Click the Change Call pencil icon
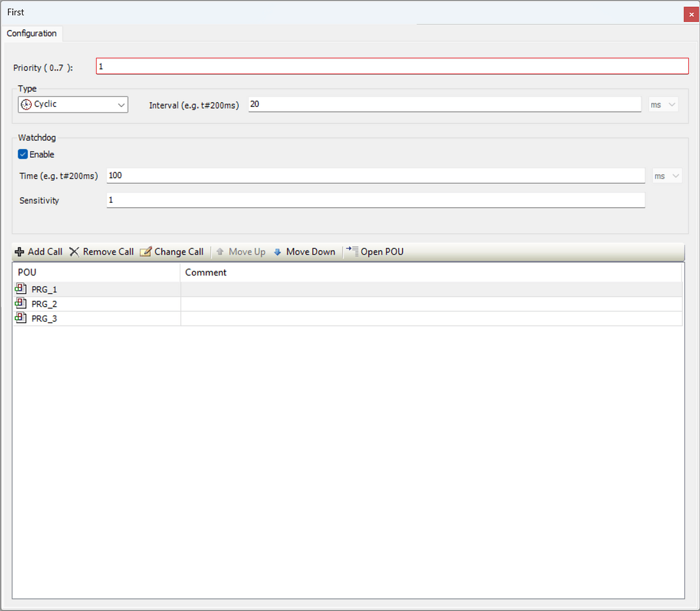Screen dimensions: 700x611 [x=146, y=251]
